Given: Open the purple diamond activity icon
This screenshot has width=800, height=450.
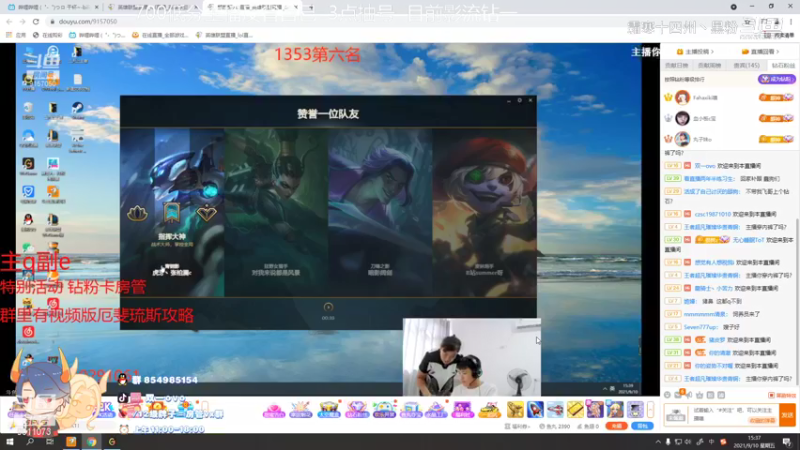Looking at the screenshot, I should (x=356, y=409).
